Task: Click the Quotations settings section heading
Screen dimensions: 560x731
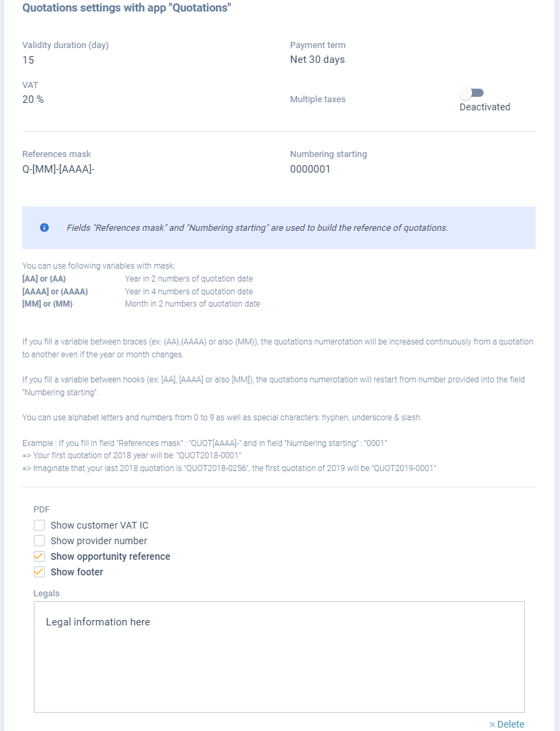Action: pos(127,8)
